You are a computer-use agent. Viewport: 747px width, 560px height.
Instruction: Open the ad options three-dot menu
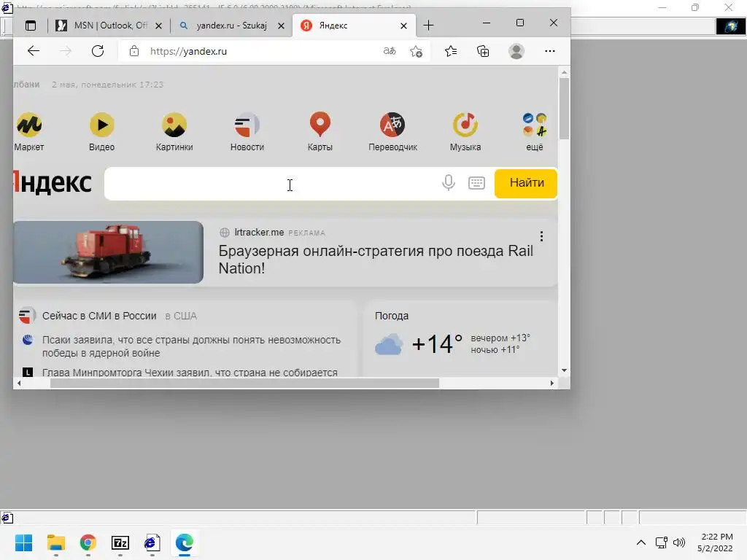tap(541, 236)
